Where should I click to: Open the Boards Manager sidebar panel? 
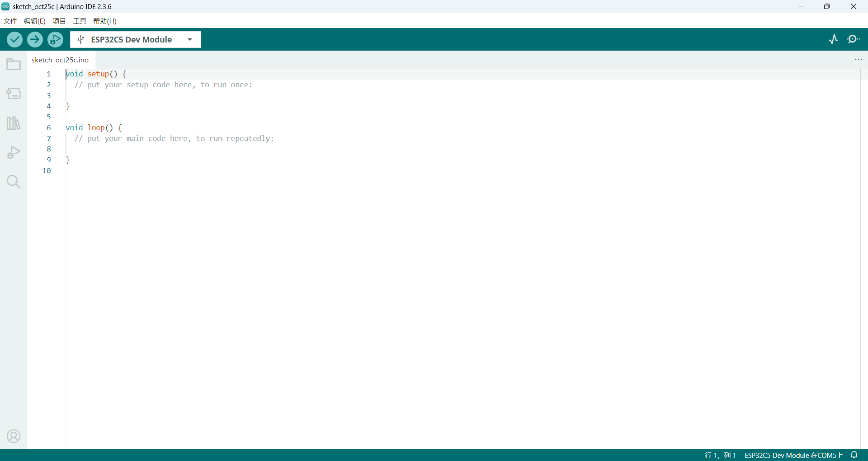(14, 94)
